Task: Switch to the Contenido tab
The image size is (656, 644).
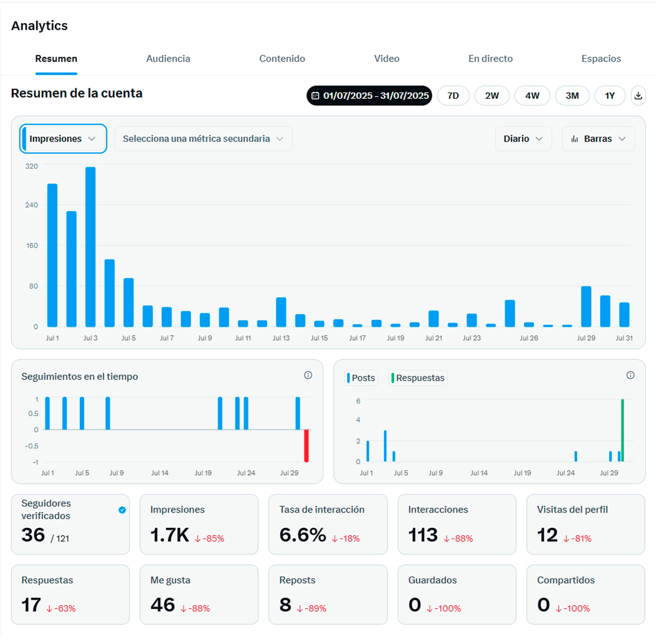Action: pyautogui.click(x=282, y=59)
